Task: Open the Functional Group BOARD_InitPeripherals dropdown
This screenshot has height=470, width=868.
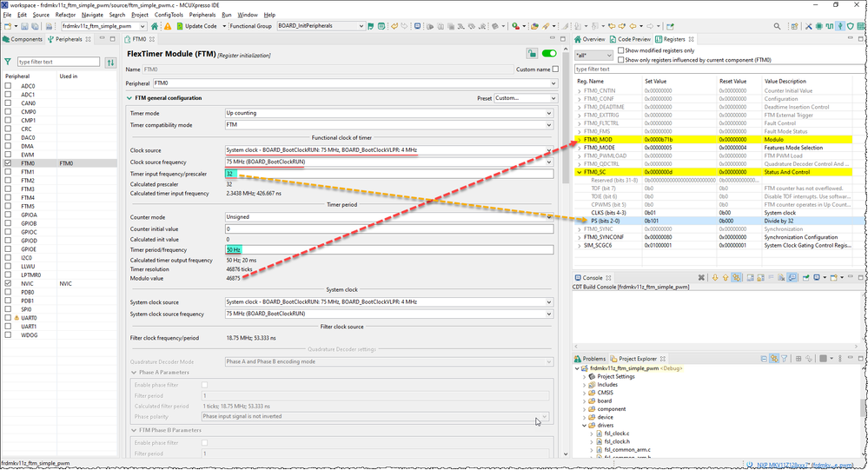Action: click(321, 26)
